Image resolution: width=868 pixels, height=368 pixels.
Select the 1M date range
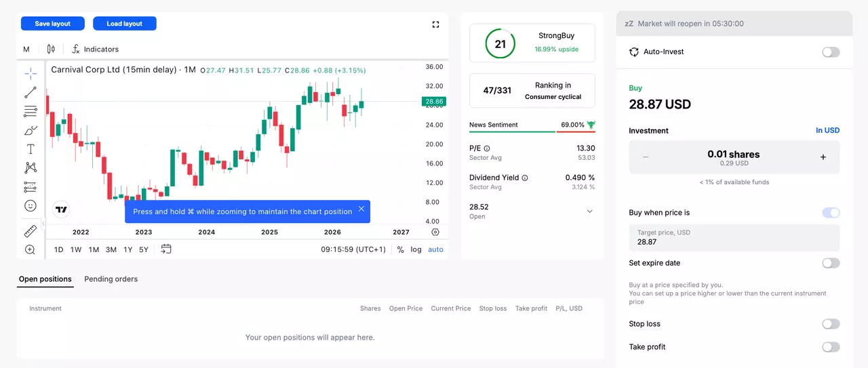94,249
